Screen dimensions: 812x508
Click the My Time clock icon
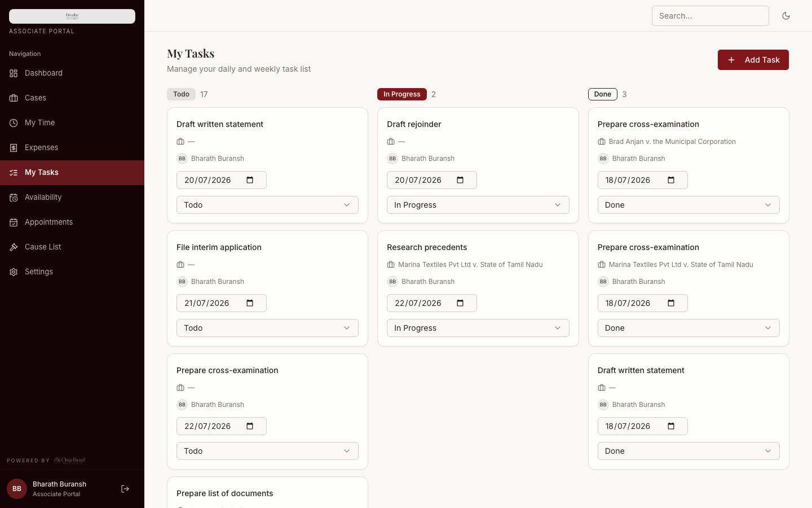point(14,123)
